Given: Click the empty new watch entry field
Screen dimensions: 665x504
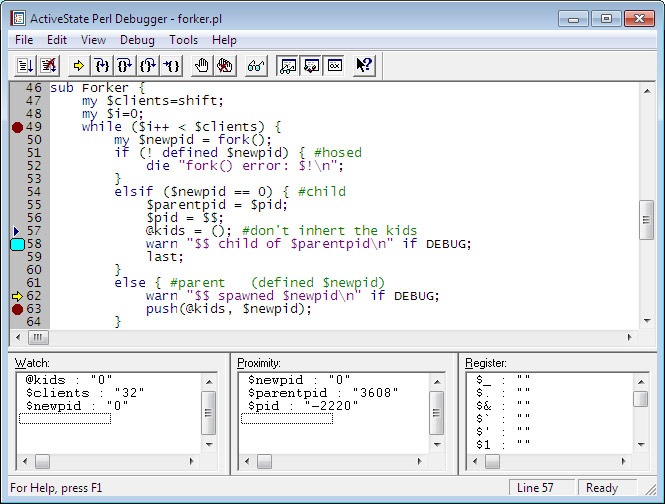Looking at the screenshot, I should coord(65,419).
